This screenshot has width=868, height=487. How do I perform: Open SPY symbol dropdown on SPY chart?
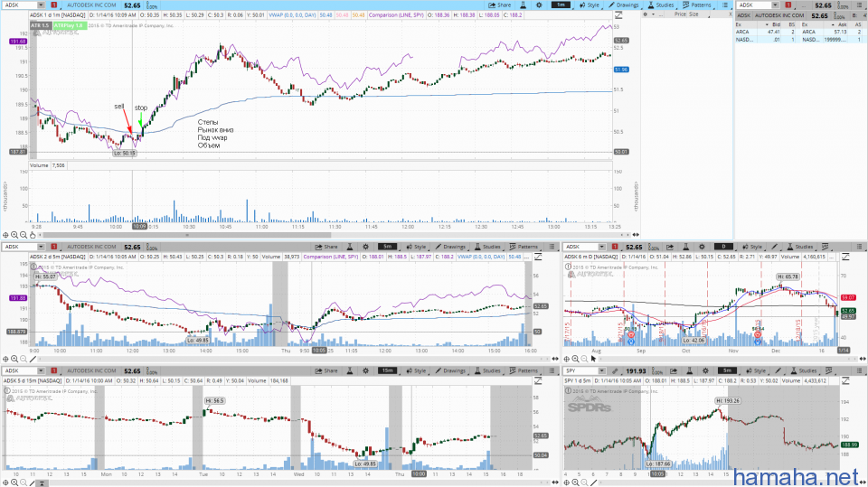pyautogui.click(x=602, y=370)
